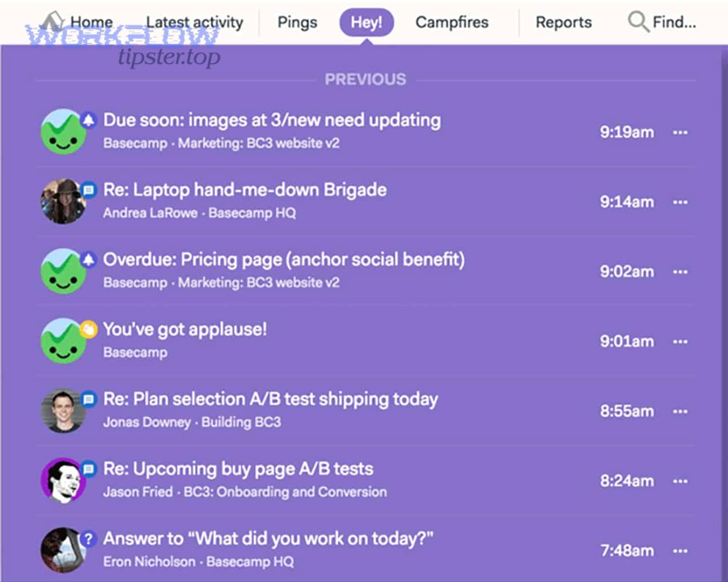The image size is (728, 582).
Task: Open 'Re: Upcoming buy page A/B tests'
Action: (238, 469)
